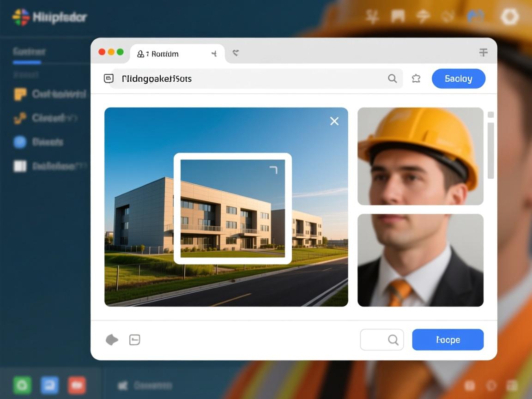Click the white-framed crop selection on the building
This screenshot has height=399, width=532.
[232, 208]
